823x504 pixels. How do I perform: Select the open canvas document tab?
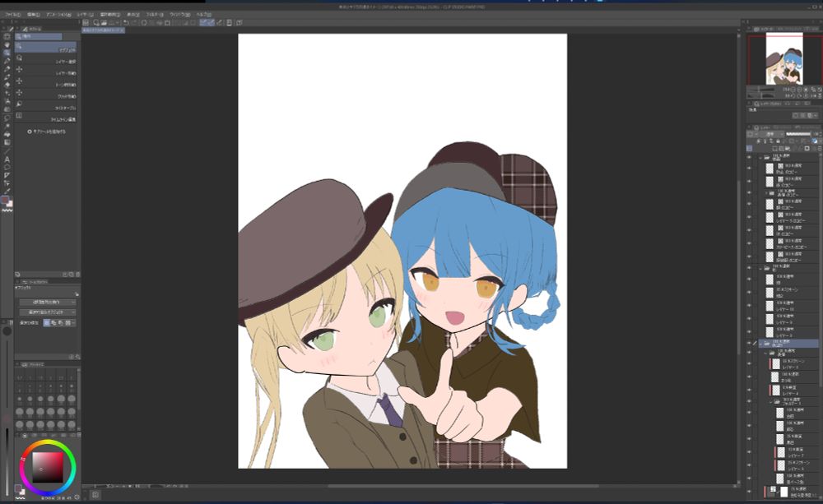pyautogui.click(x=103, y=30)
